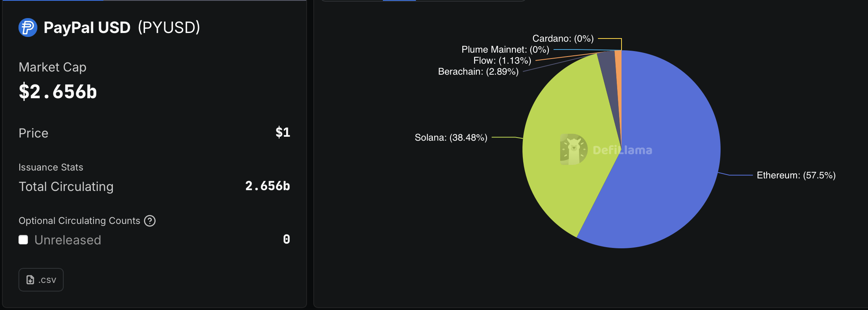Click the Total Circulating 2.656b value
The width and height of the screenshot is (868, 310).
point(267,186)
